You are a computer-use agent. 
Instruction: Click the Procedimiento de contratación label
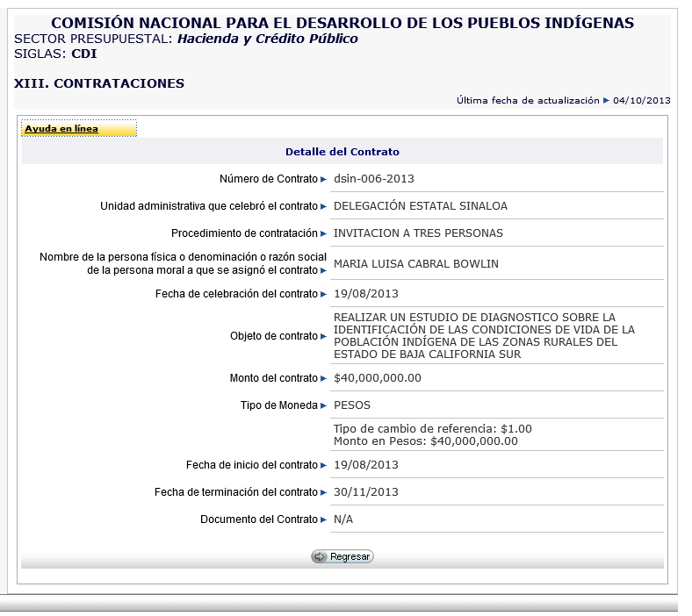coord(244,233)
